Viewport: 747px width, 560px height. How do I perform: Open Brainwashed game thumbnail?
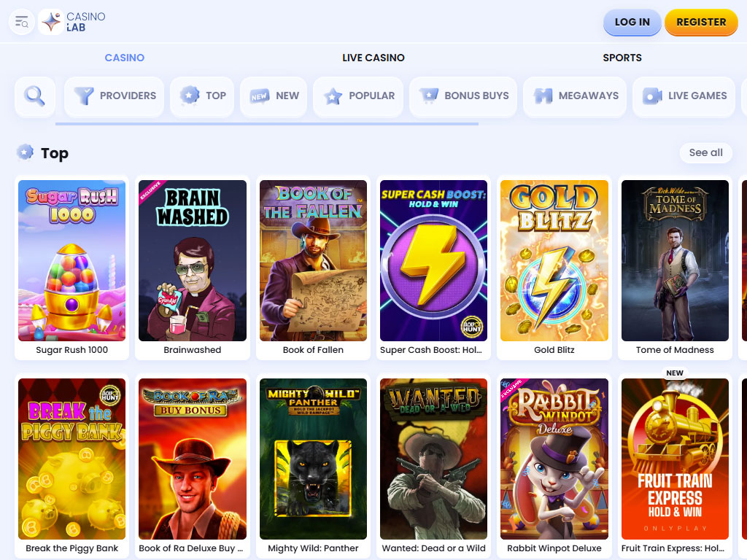[193, 260]
